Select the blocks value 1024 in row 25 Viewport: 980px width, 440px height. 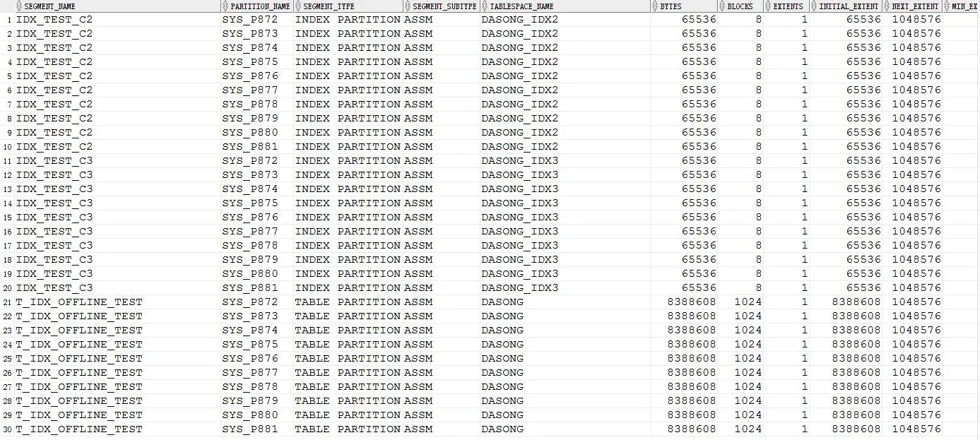point(748,358)
